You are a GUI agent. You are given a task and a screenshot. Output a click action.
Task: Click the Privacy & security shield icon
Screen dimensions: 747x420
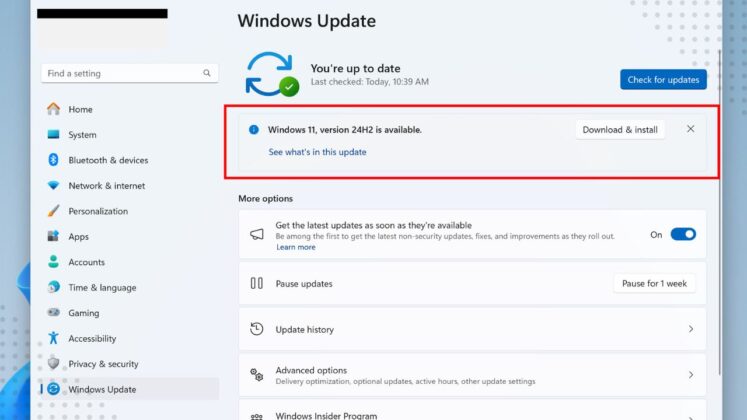53,363
